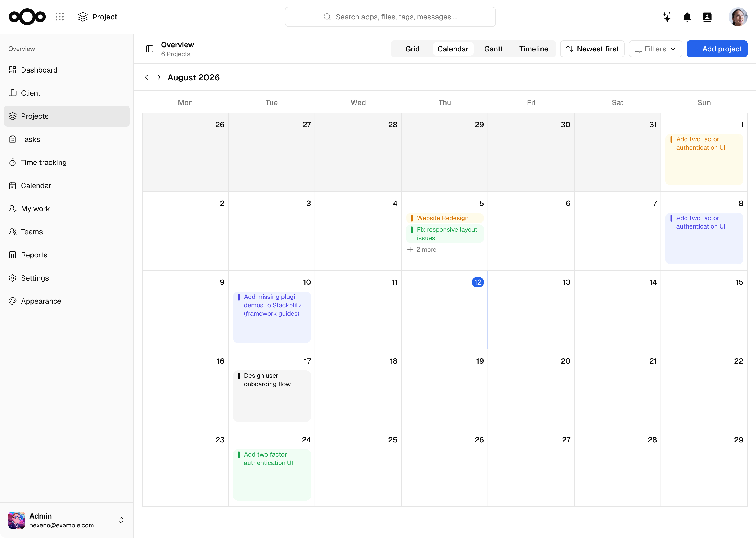Click the AI assistant sparkle icon
The height and width of the screenshot is (538, 756).
pos(667,17)
